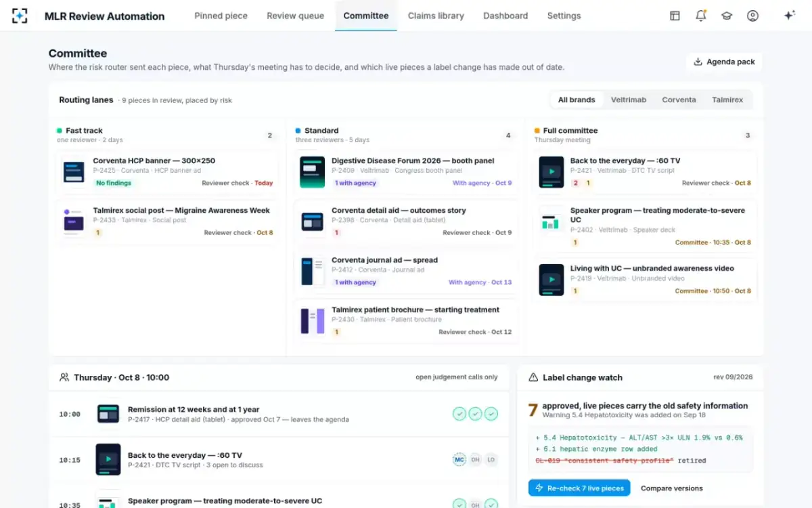Click retired CL-019 consistent safety profile line
This screenshot has height=508, width=812.
[621, 461]
